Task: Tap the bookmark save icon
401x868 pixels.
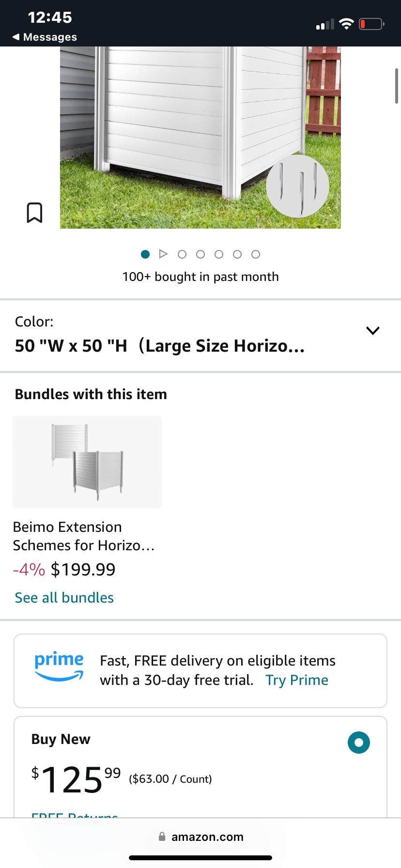Action: 34,213
